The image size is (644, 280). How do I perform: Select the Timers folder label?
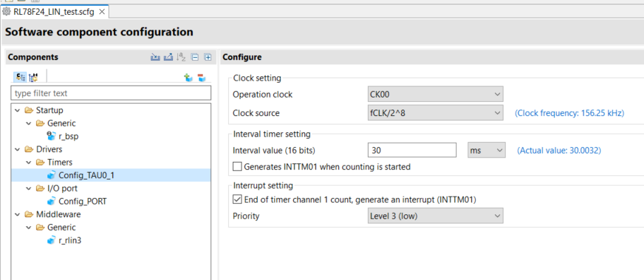60,163
